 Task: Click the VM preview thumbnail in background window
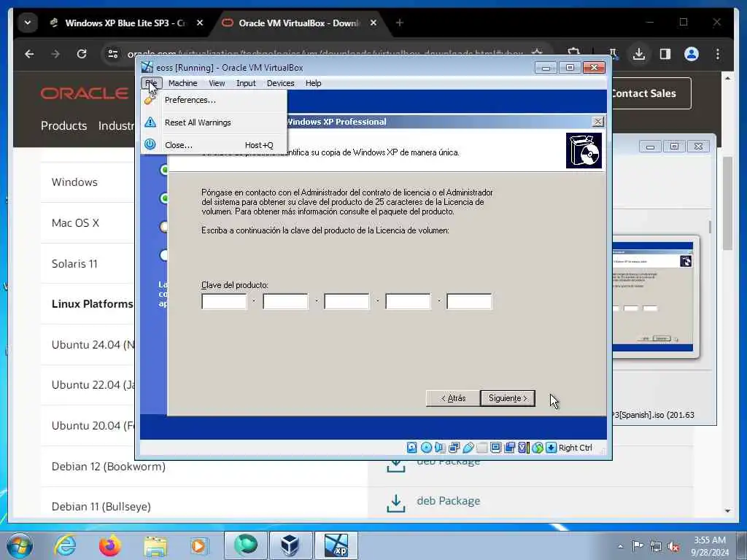point(653,296)
